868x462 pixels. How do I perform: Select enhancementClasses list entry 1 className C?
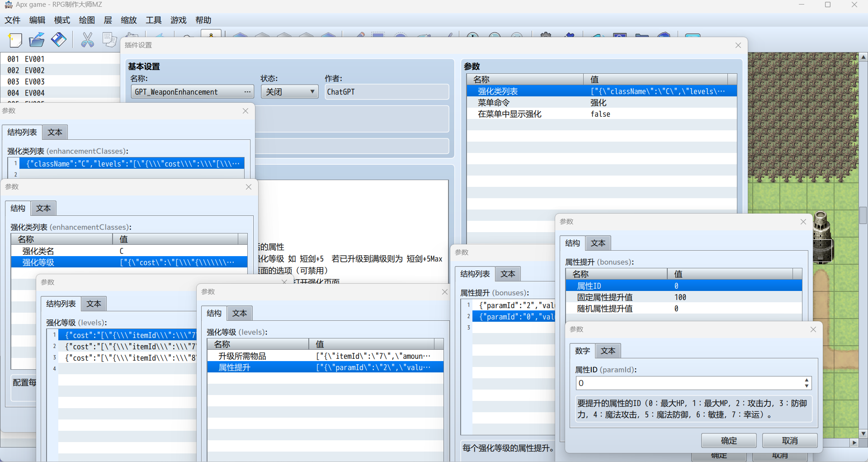(x=132, y=164)
